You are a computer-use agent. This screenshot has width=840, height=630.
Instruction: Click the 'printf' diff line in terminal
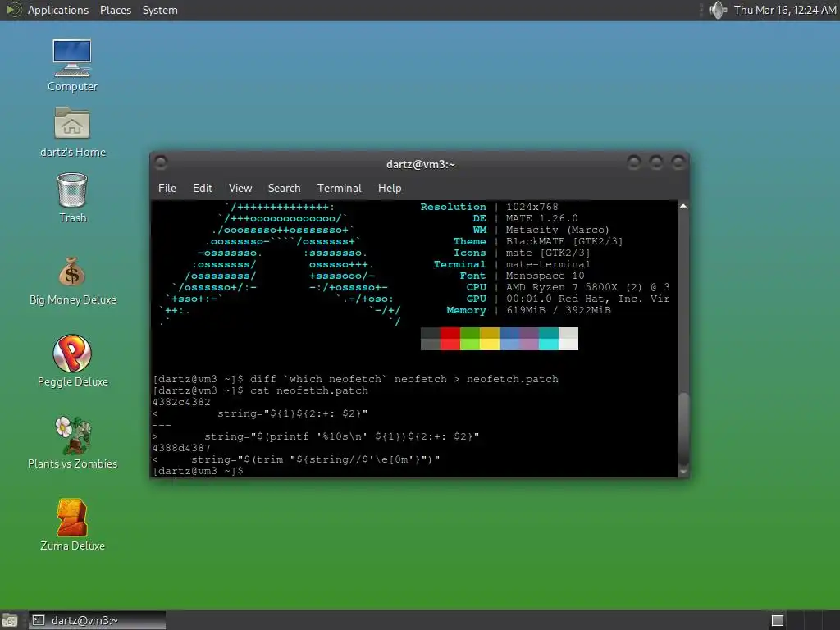tap(316, 436)
